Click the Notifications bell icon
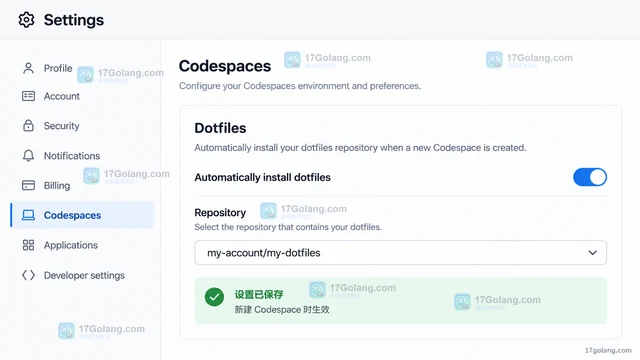640x360 pixels. [x=28, y=156]
